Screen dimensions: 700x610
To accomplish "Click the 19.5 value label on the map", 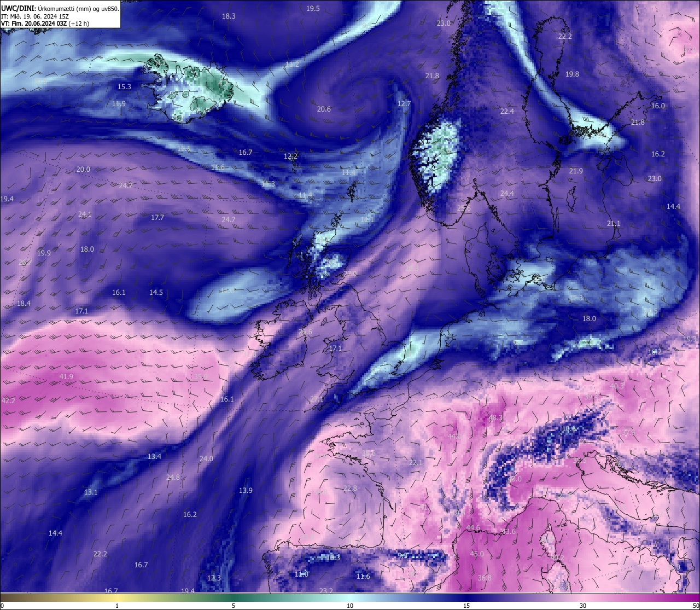I will click(x=313, y=9).
